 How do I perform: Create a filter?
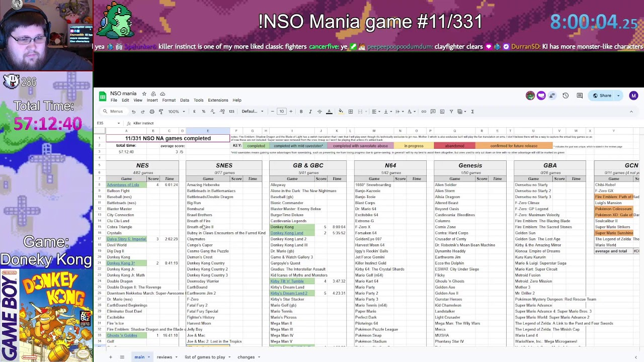(x=451, y=112)
